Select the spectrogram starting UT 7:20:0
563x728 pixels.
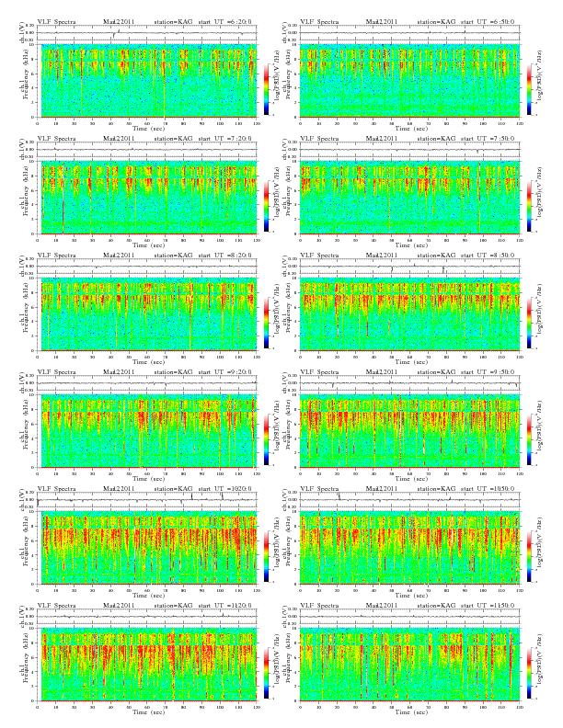pyautogui.click(x=147, y=198)
